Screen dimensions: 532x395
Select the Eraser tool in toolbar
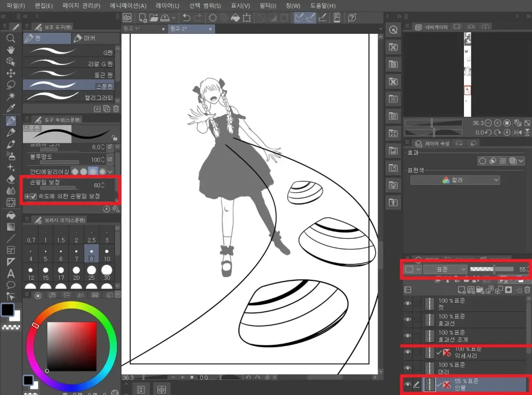(10, 179)
